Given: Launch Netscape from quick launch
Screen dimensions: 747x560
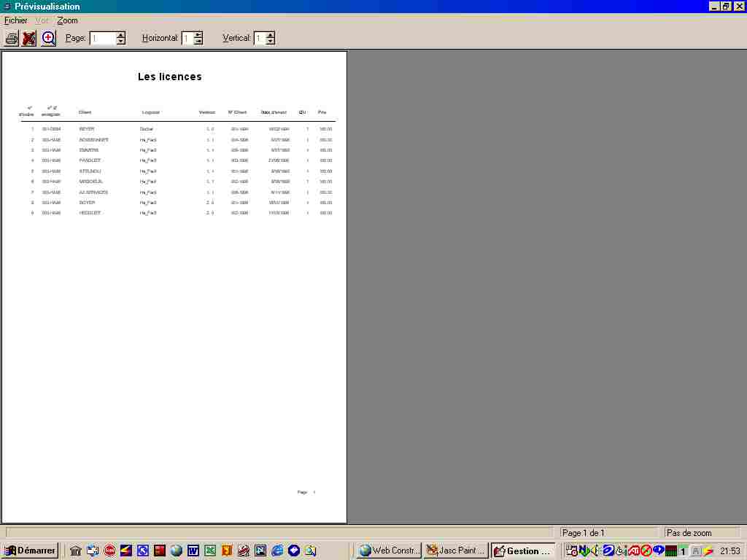Looking at the screenshot, I should 260,551.
